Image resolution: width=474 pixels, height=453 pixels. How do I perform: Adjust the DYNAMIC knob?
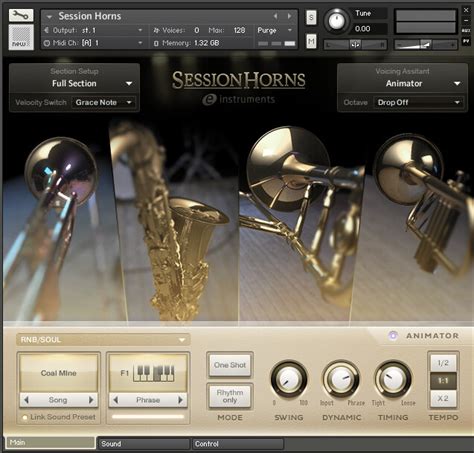(341, 379)
